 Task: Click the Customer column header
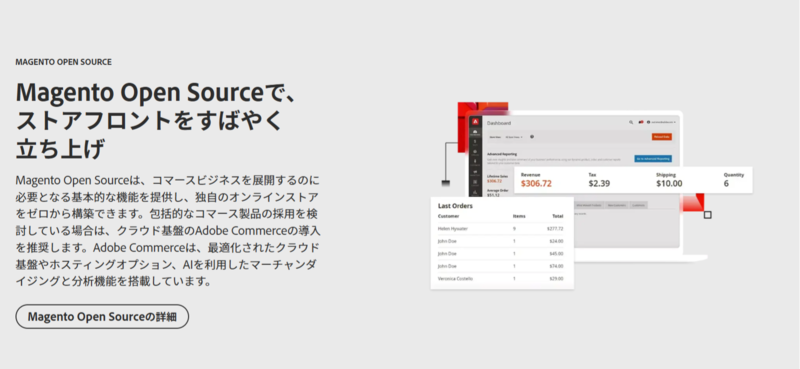click(448, 216)
